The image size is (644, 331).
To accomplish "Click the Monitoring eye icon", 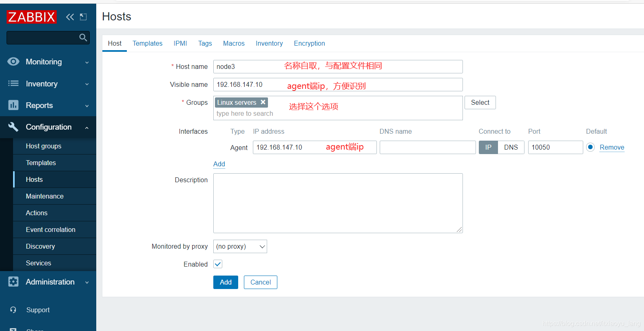I will (13, 62).
